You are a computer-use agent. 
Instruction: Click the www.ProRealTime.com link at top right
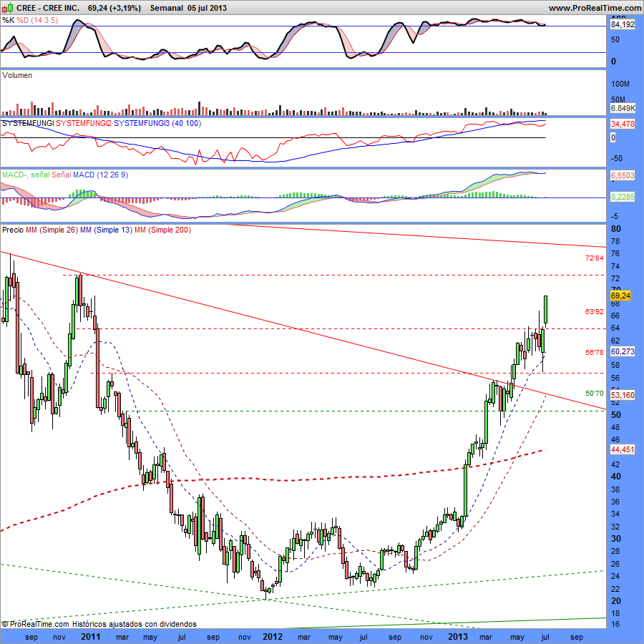pyautogui.click(x=594, y=7)
